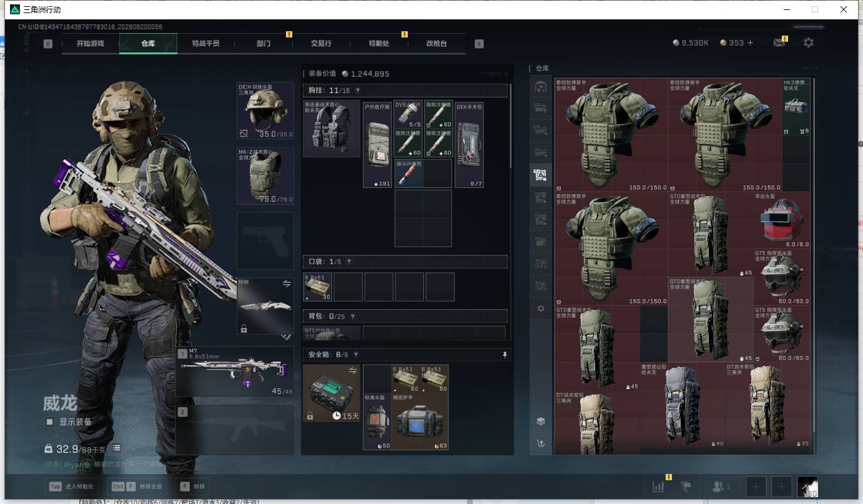Click the F 转移 button

(193, 486)
